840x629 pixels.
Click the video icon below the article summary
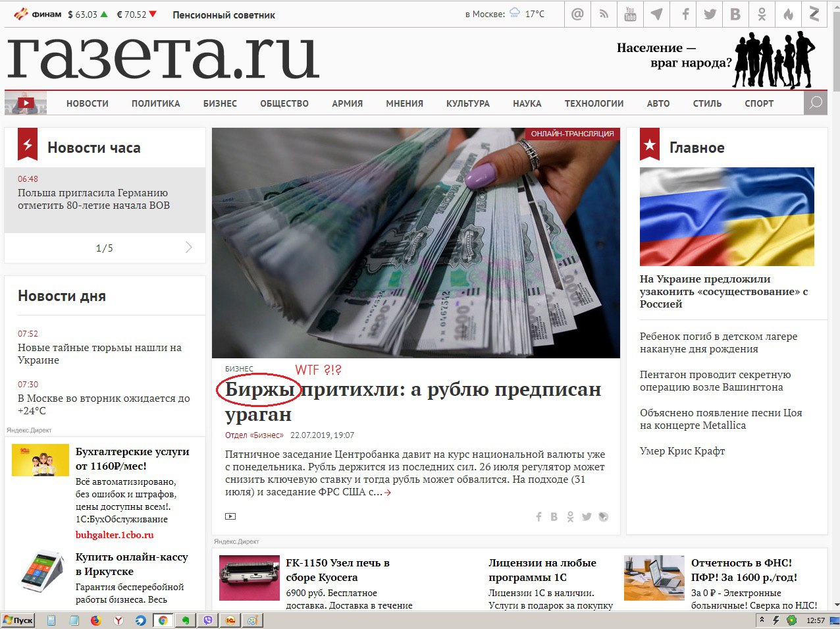230,517
